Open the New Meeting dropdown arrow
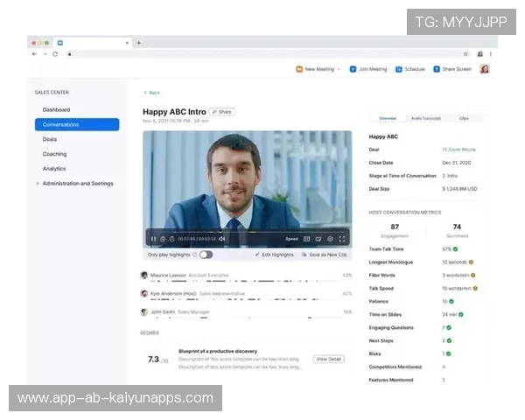Image resolution: width=525 pixels, height=420 pixels. click(x=339, y=69)
